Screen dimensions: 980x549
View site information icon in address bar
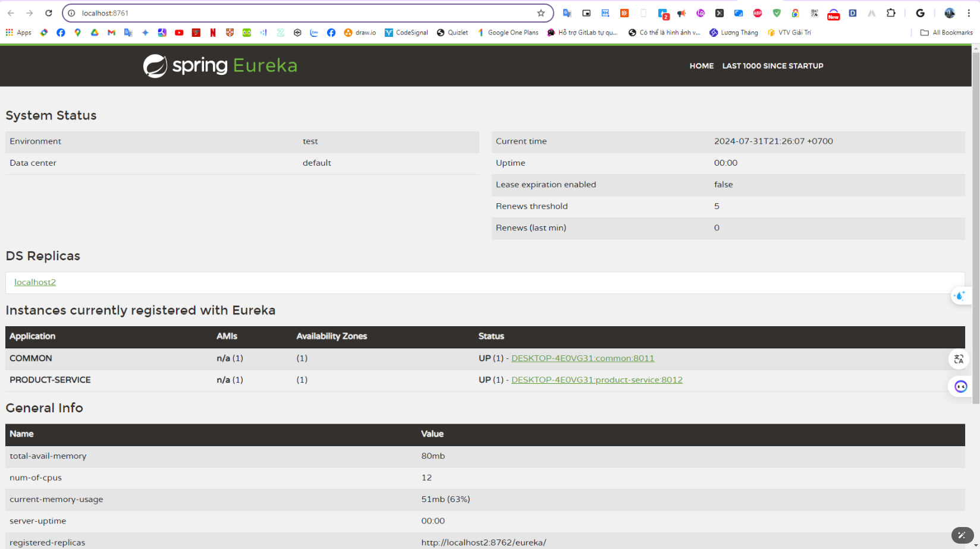71,13
